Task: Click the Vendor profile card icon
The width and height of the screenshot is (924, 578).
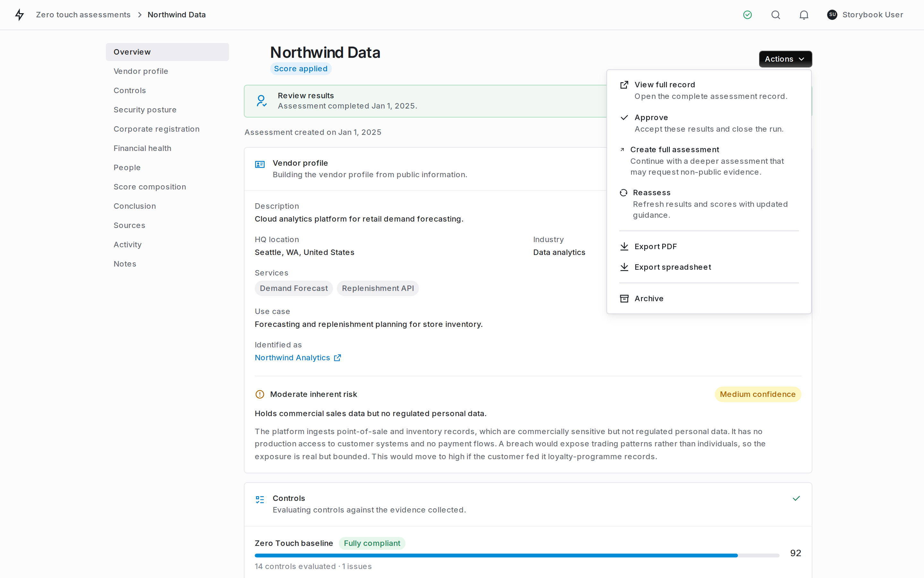Action: pyautogui.click(x=260, y=164)
